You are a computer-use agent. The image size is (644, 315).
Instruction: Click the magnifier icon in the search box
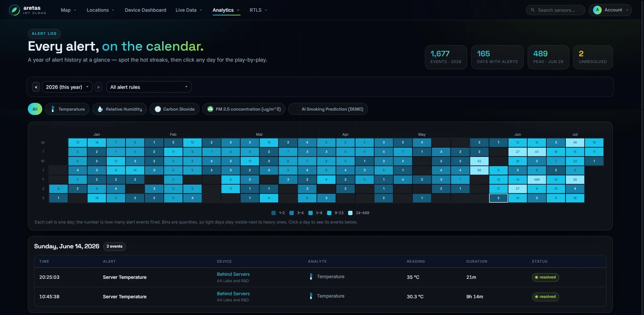533,10
